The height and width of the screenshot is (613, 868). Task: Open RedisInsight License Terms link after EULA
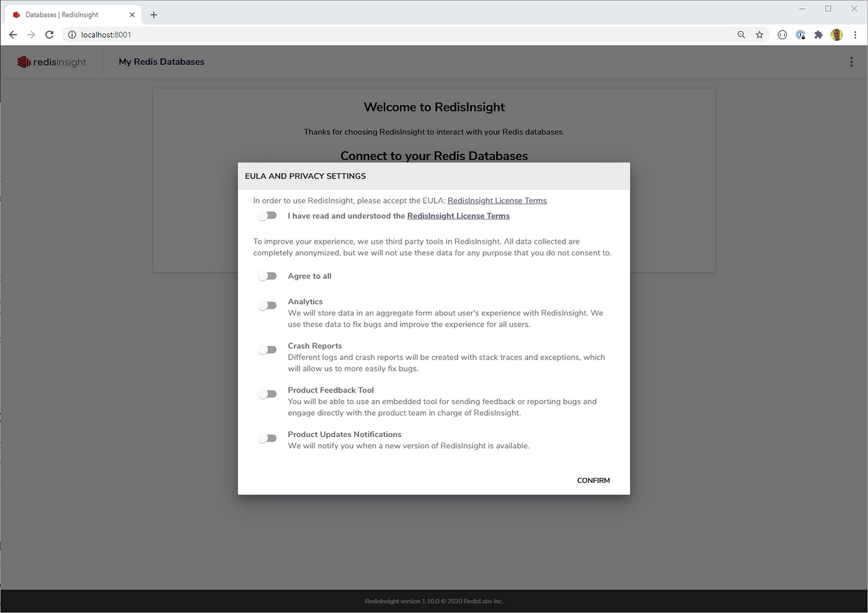[x=497, y=201]
